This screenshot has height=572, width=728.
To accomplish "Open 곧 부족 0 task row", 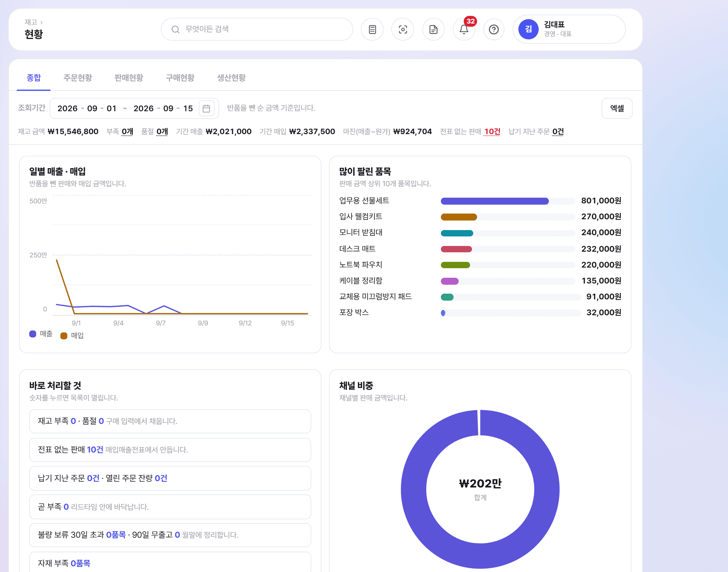I will pyautogui.click(x=170, y=507).
